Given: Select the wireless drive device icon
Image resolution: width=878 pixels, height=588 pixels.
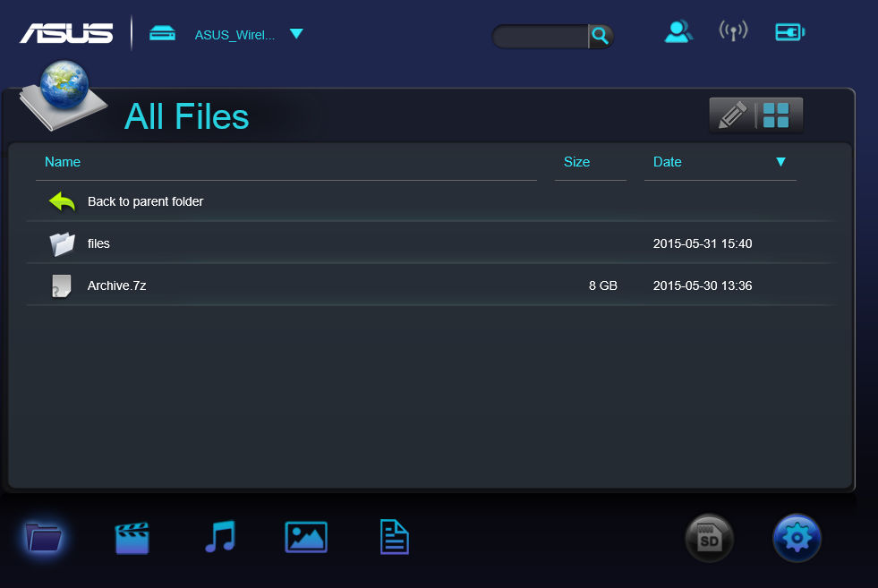Looking at the screenshot, I should (x=162, y=34).
